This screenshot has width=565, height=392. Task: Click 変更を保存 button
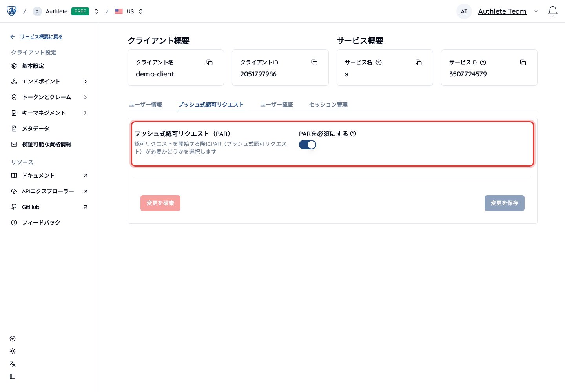[x=505, y=203]
